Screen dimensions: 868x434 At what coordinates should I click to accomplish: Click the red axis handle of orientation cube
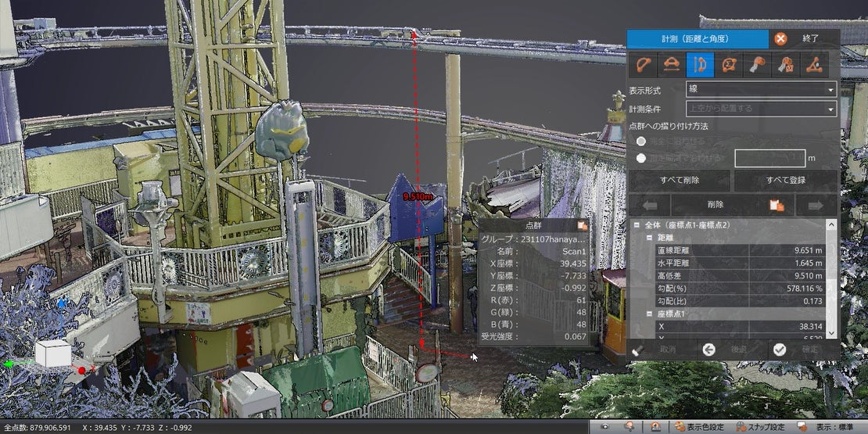pyautogui.click(x=82, y=370)
